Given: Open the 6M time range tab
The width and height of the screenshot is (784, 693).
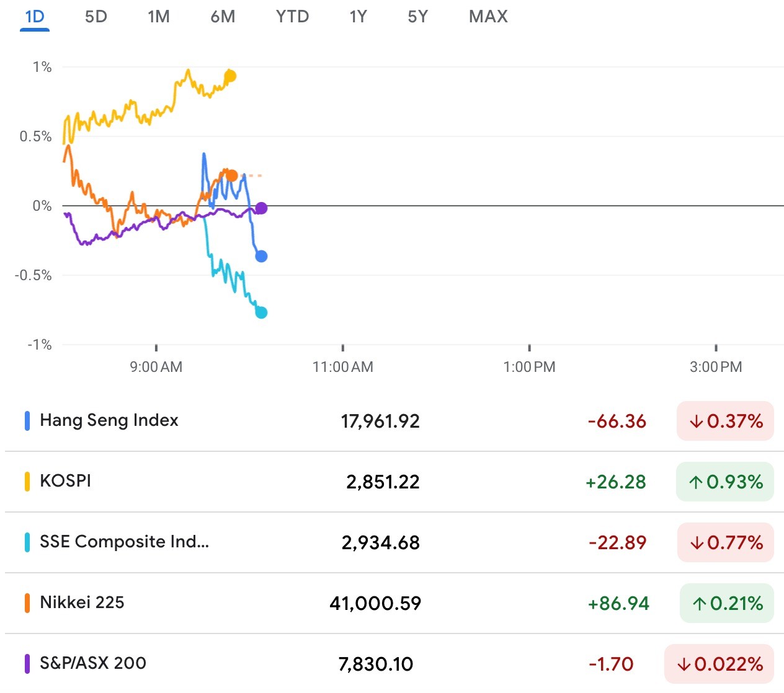Looking at the screenshot, I should (223, 17).
